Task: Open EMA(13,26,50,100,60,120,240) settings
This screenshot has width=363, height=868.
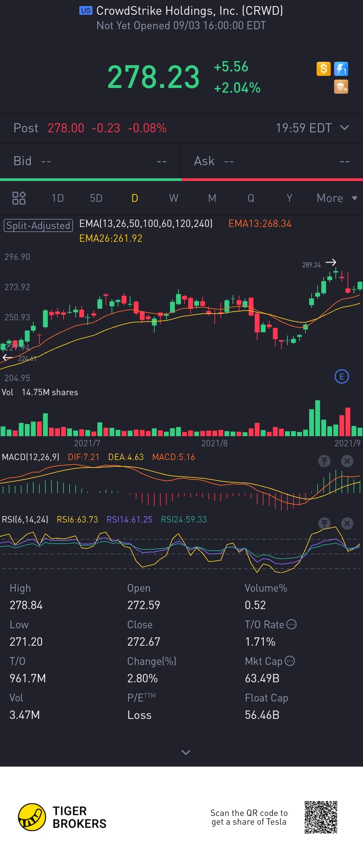Action: tap(146, 224)
